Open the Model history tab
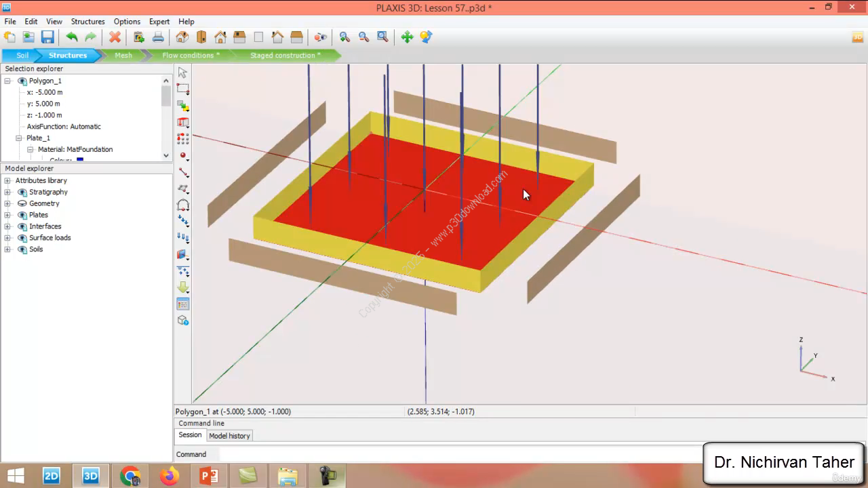The height and width of the screenshot is (488, 868). (229, 436)
